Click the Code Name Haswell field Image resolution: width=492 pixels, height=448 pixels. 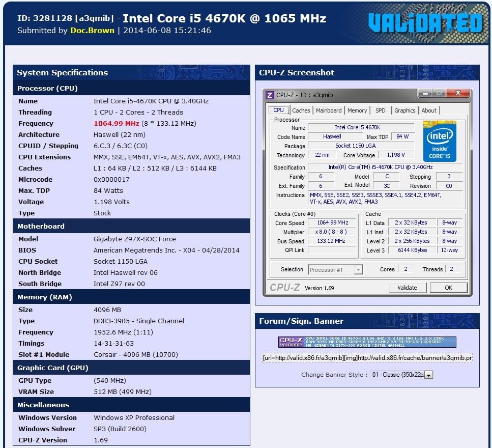tap(335, 136)
